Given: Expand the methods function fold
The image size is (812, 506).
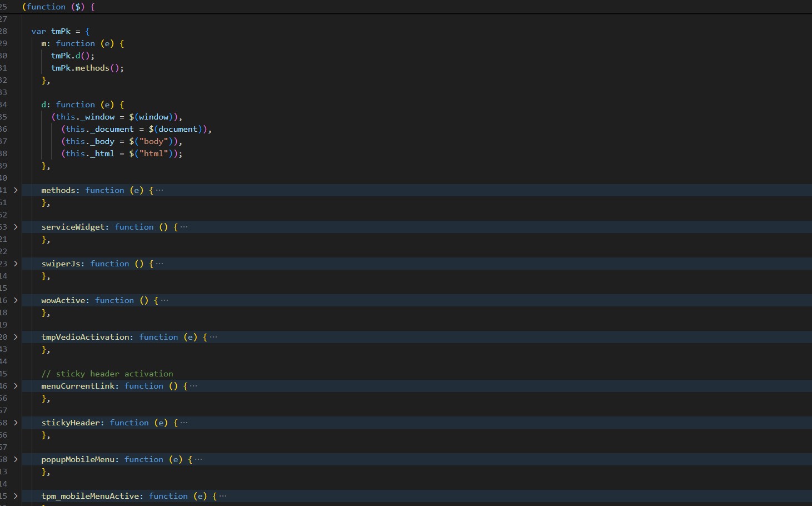Looking at the screenshot, I should [16, 190].
